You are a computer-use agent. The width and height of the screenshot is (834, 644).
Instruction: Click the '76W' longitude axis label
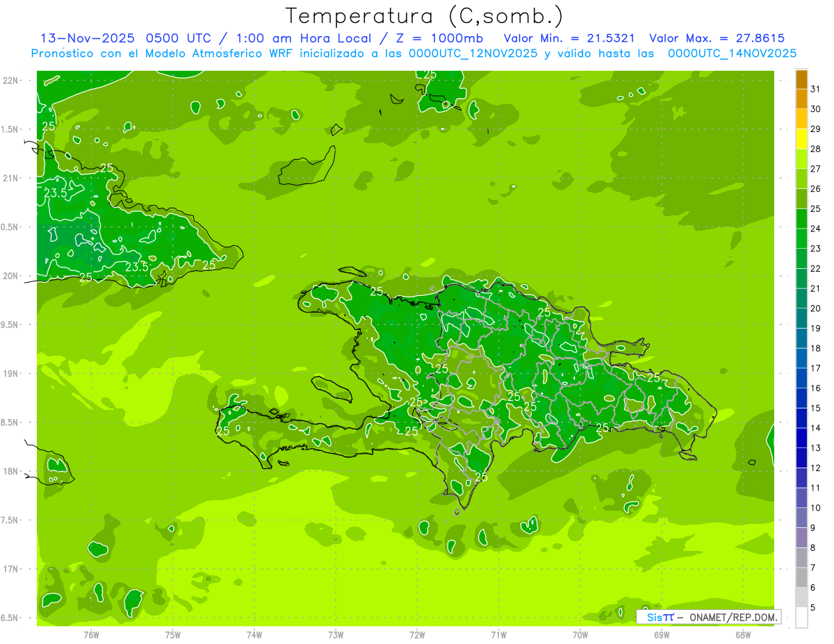(x=91, y=635)
